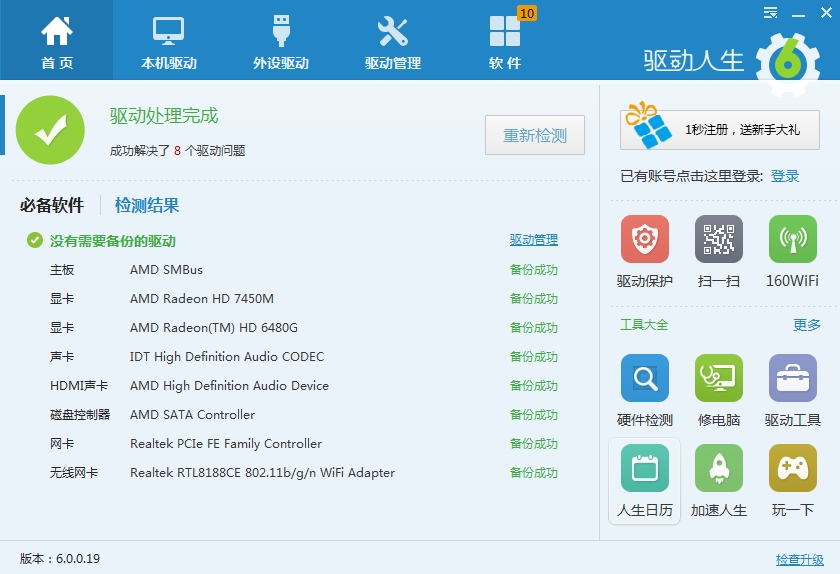
Task: Open the 驱动保护 driver protection tool
Action: coord(645,240)
